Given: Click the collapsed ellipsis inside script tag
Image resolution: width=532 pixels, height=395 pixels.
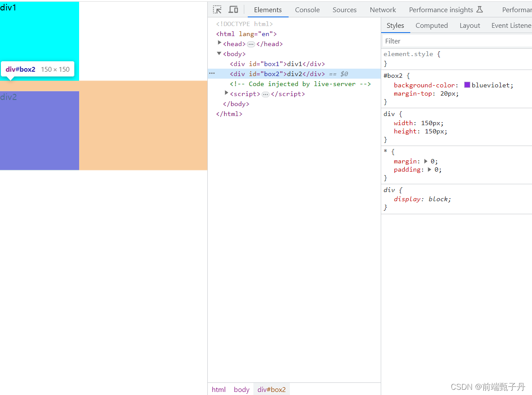Looking at the screenshot, I should 266,94.
